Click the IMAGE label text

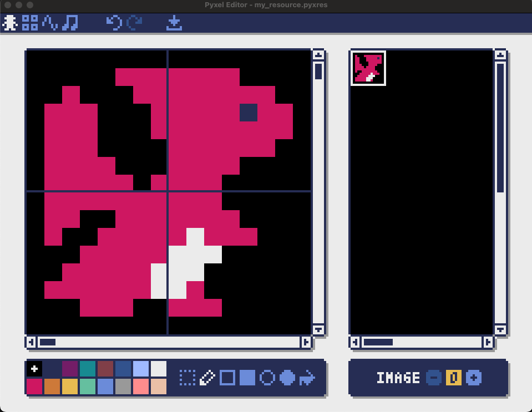(398, 378)
